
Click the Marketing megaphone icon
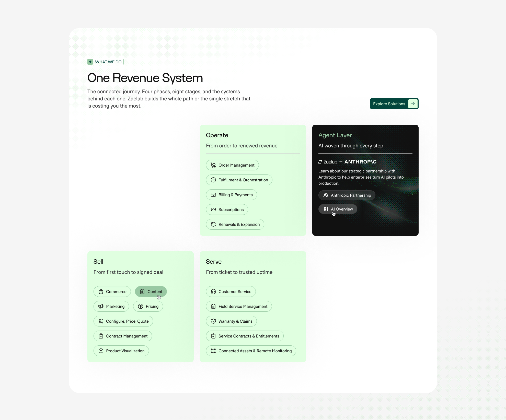pos(101,307)
